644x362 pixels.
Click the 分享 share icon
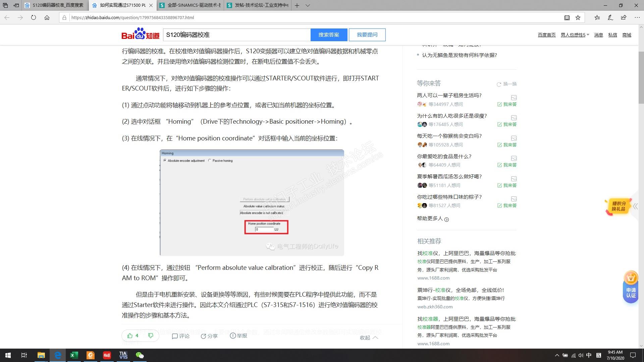(203, 336)
